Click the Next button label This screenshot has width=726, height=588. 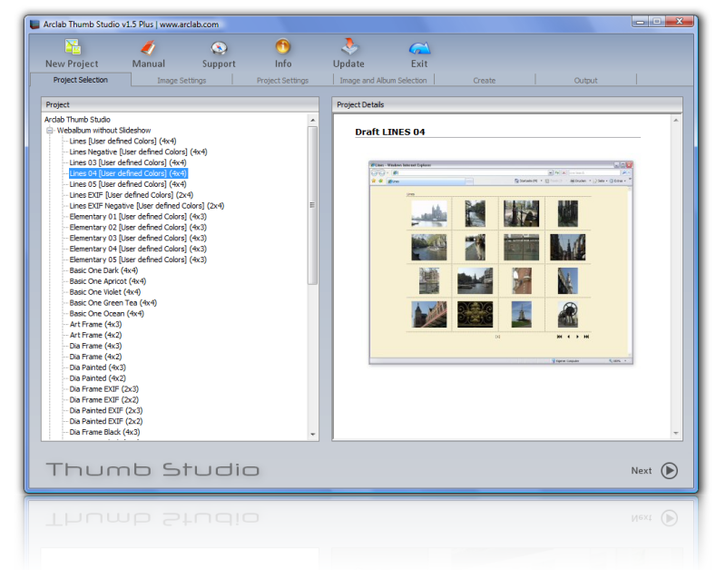pyautogui.click(x=642, y=471)
